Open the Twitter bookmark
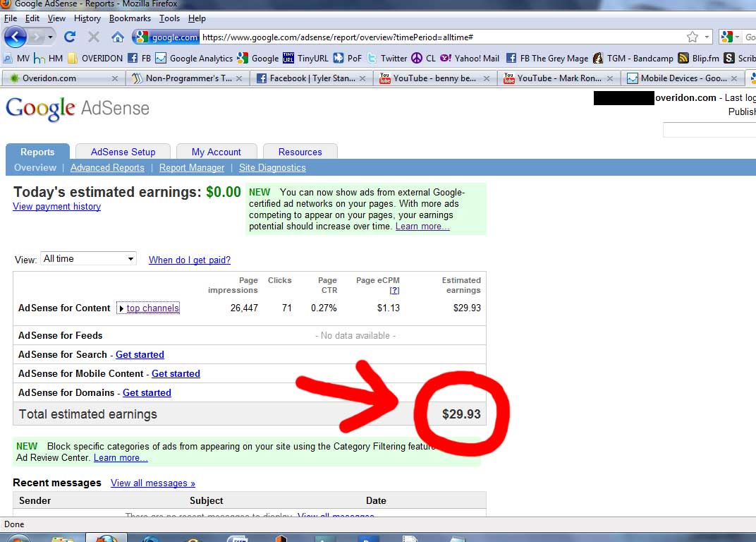Image resolution: width=756 pixels, height=542 pixels. [386, 59]
